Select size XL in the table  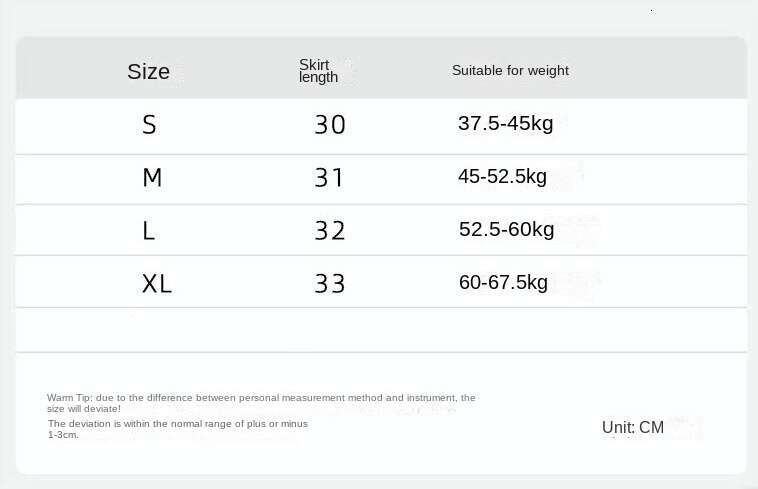tap(157, 284)
